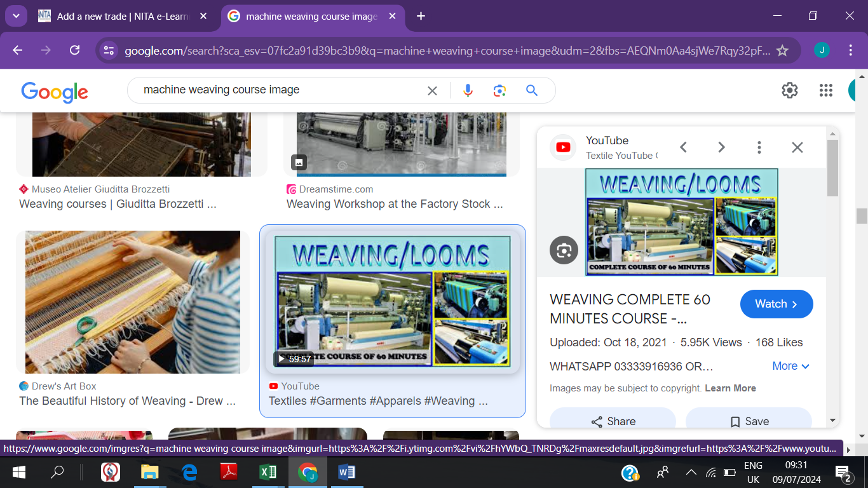Go forward in browser history
This screenshot has width=868, height=488.
click(46, 50)
